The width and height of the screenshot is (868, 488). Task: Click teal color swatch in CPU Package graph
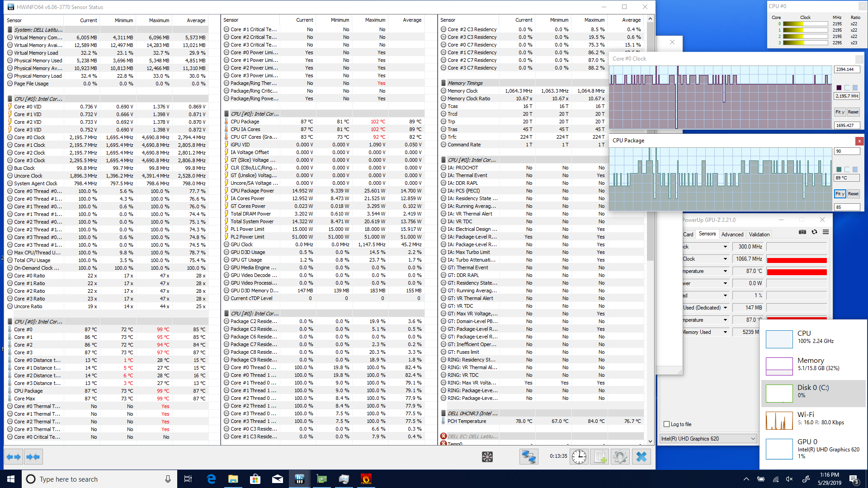[839, 169]
